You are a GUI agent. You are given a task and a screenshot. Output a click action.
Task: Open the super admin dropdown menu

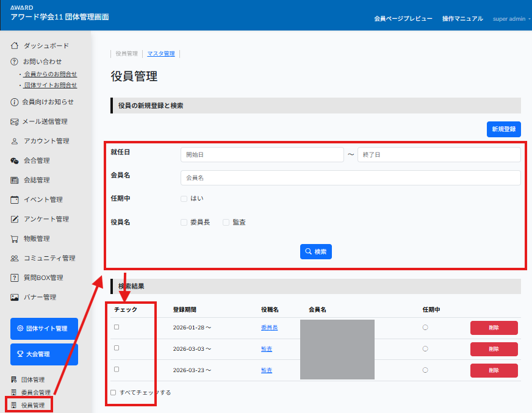coord(511,19)
